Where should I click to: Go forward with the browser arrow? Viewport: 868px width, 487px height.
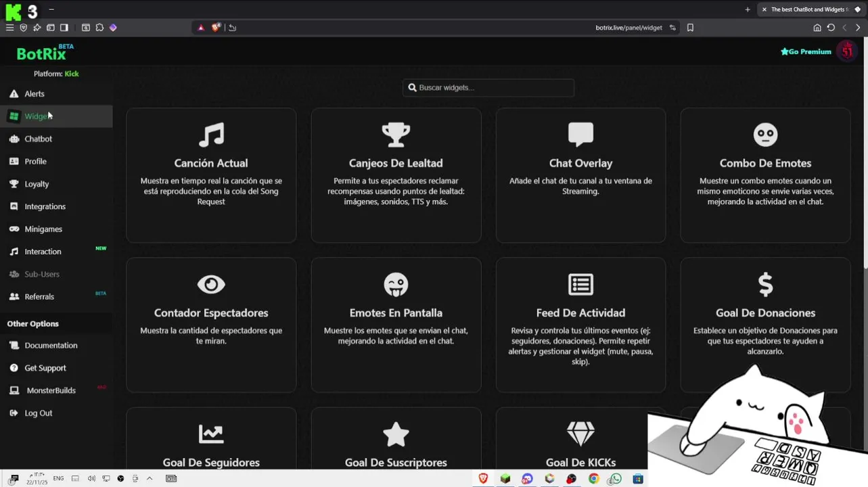tap(858, 28)
